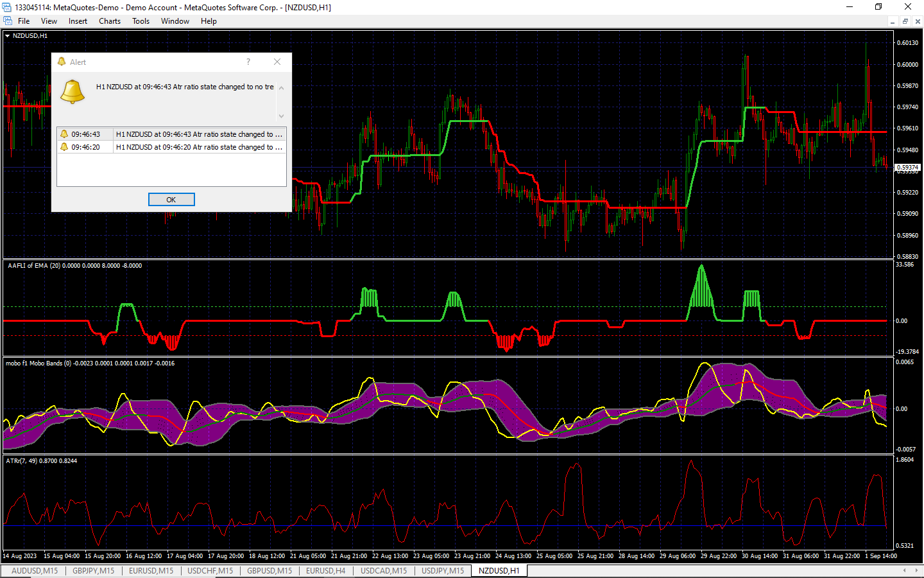Click the current price label 0.59374
The image size is (924, 578).
907,167
